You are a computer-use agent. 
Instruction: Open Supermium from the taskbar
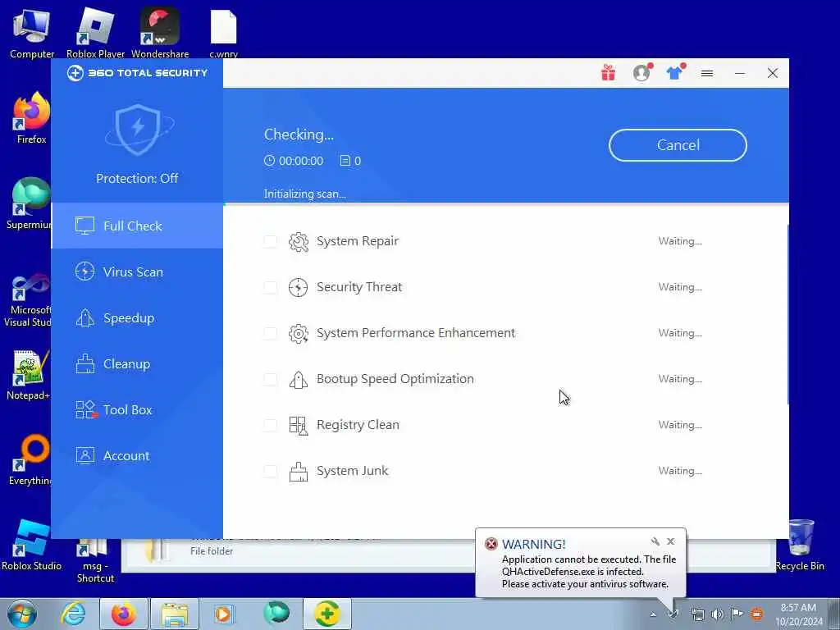point(276,613)
